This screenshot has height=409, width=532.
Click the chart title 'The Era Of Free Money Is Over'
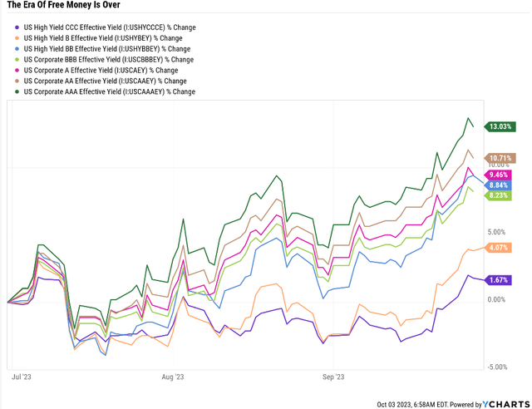[x=63, y=8]
